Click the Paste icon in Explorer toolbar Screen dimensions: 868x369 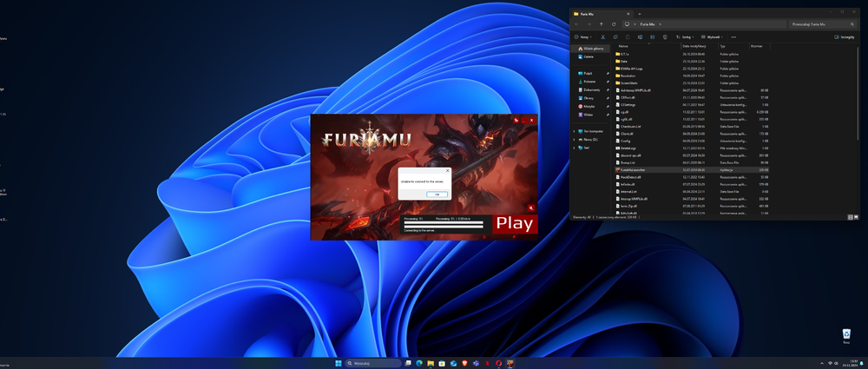tap(628, 37)
